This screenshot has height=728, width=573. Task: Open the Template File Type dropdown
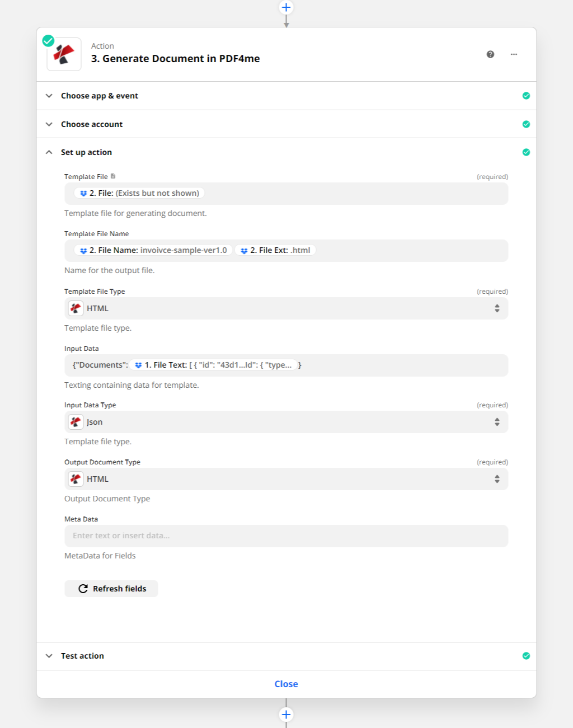286,308
